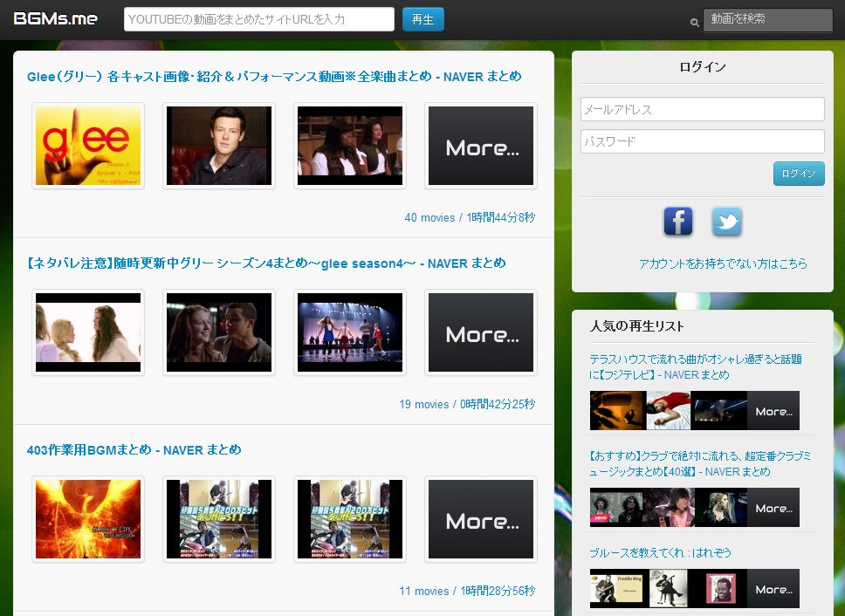Viewport: 845px width, 616px height.
Task: Open the red dress thumbnail under テラスハウス
Action: [x=669, y=410]
